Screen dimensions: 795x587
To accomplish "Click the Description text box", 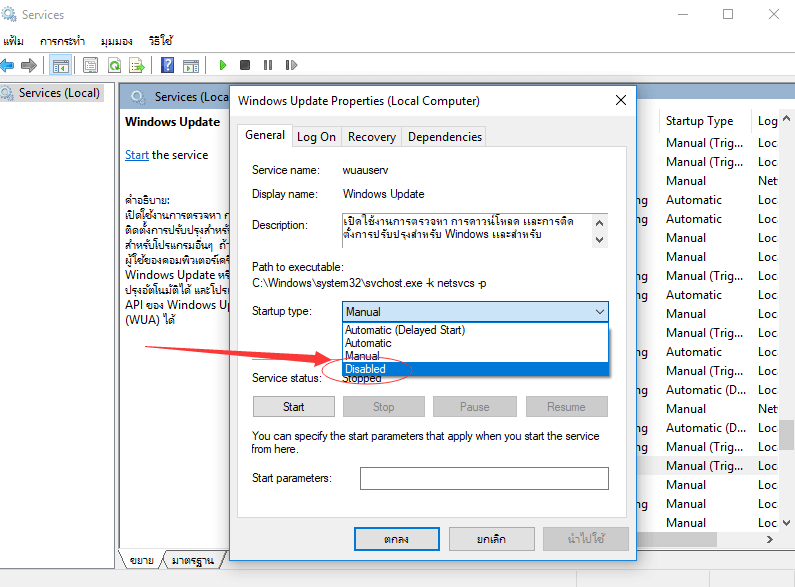I will click(x=467, y=231).
